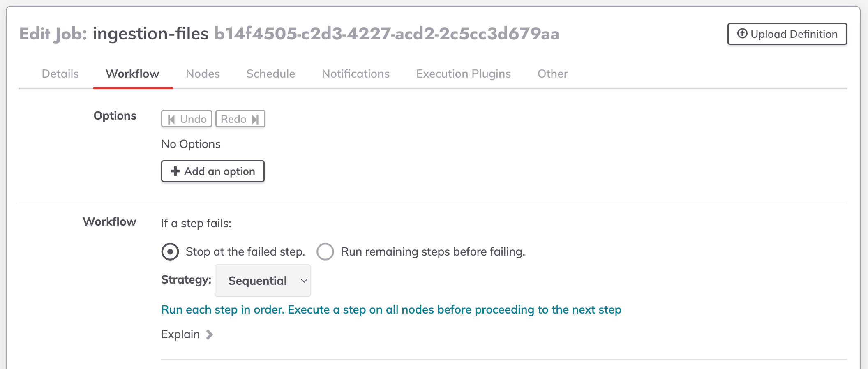The width and height of the screenshot is (868, 369).
Task: Click the ingestion-files job name
Action: pyautogui.click(x=150, y=34)
